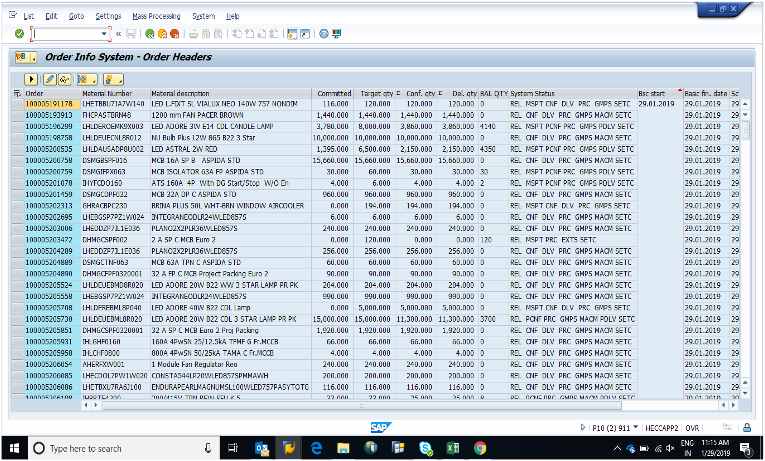Click the Print icon in standard toolbar

193,34
